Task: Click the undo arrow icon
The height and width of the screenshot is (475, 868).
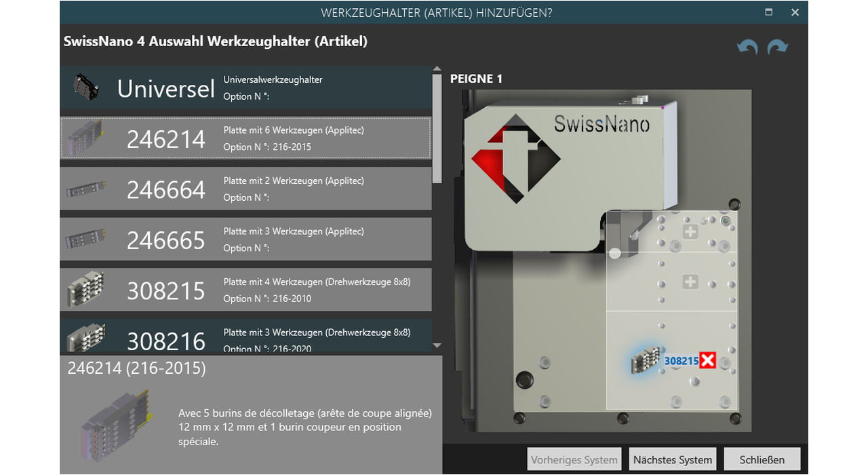Action: tap(747, 47)
